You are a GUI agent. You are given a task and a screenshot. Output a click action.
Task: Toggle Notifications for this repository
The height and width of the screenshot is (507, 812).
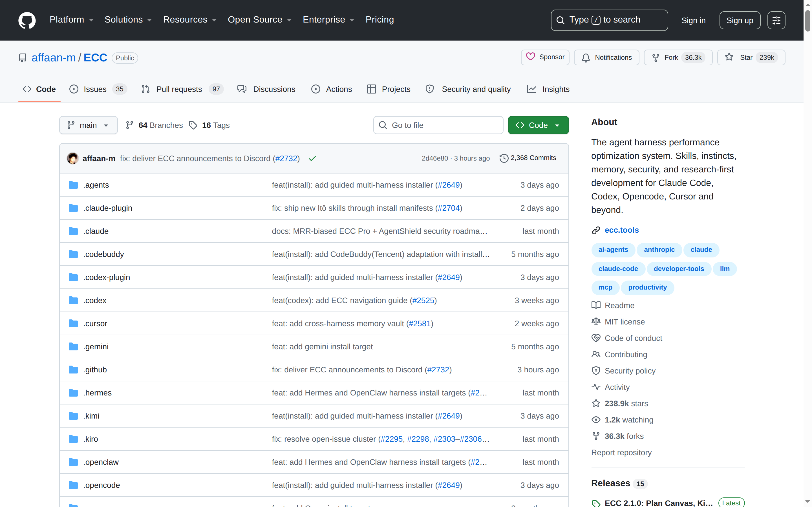coord(606,57)
